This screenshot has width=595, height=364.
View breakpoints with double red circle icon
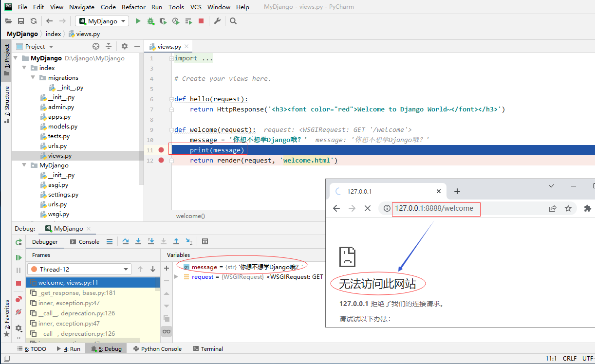pos(19,299)
